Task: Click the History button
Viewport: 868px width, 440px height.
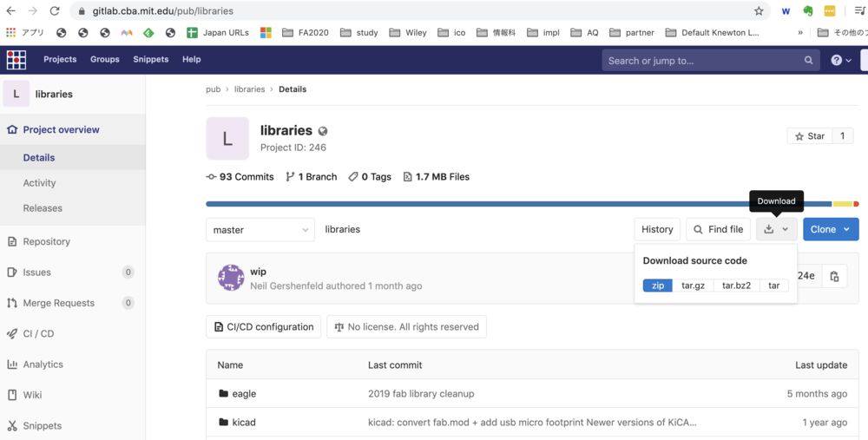Action: pos(657,230)
